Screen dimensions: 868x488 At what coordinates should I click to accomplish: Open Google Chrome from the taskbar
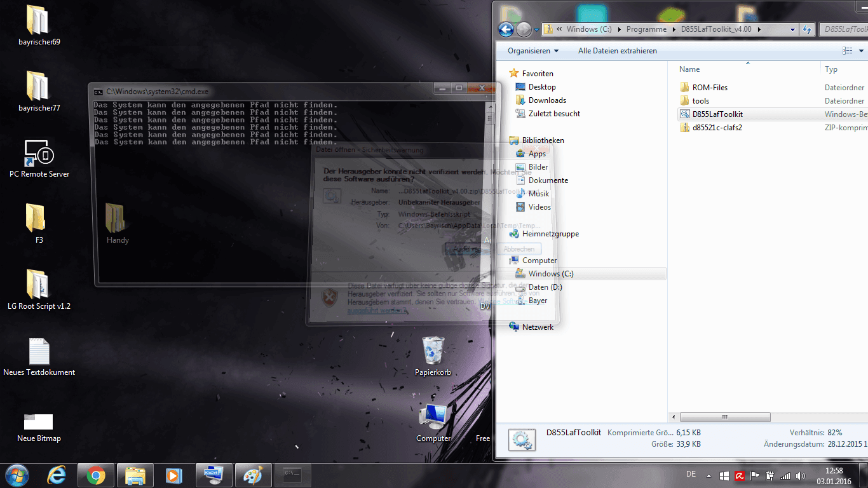click(96, 475)
